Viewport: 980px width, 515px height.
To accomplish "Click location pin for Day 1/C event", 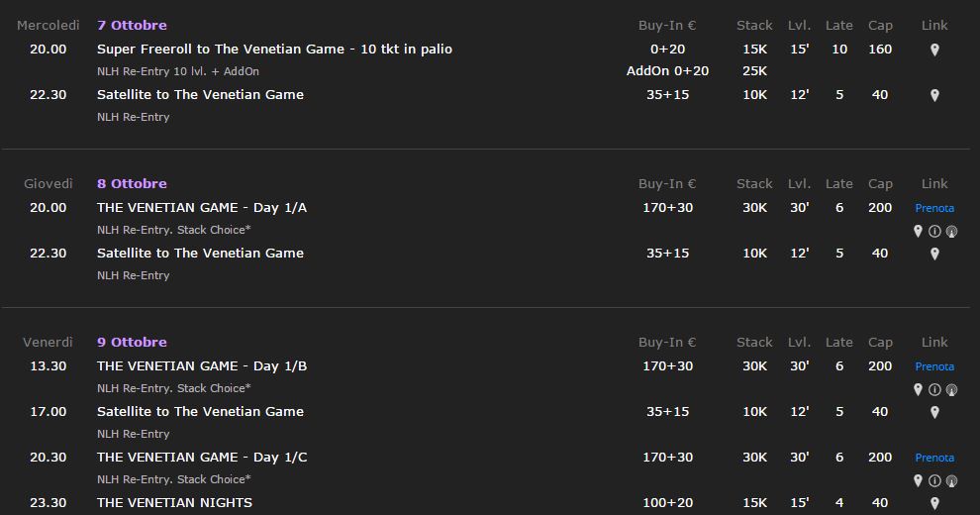I will (x=918, y=480).
